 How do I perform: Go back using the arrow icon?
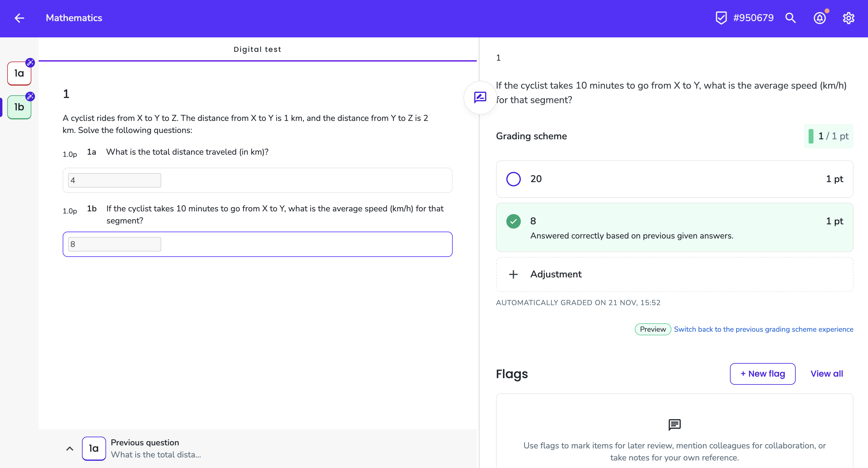pyautogui.click(x=20, y=18)
